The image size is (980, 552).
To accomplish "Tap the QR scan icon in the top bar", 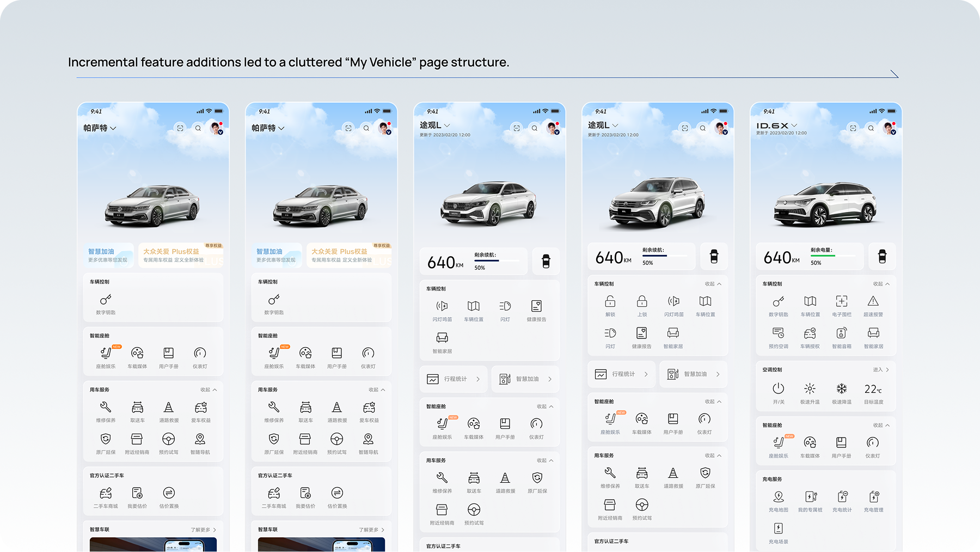I will point(180,128).
